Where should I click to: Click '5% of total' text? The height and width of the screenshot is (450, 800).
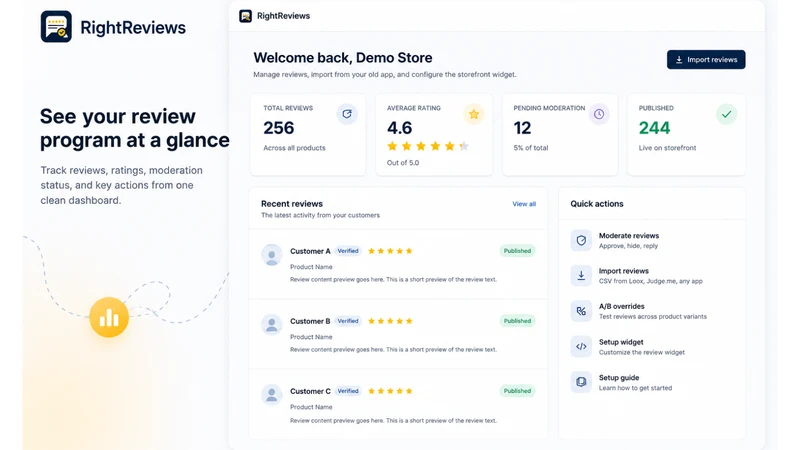(x=531, y=148)
